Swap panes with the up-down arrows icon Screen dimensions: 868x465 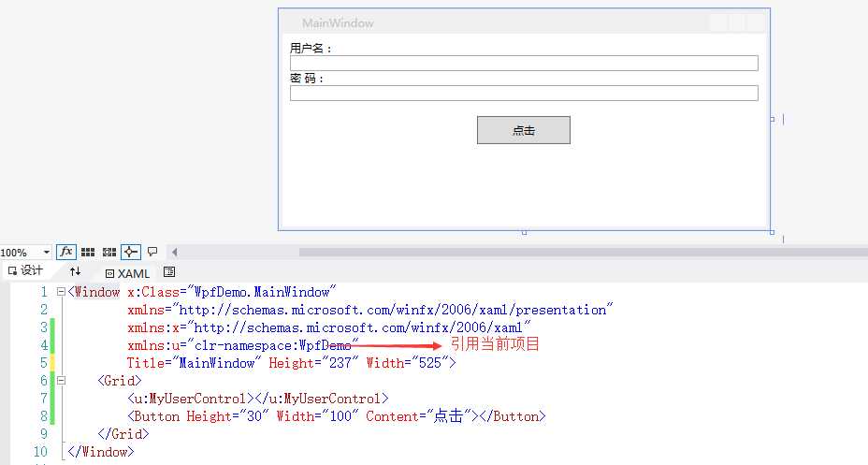(x=75, y=271)
